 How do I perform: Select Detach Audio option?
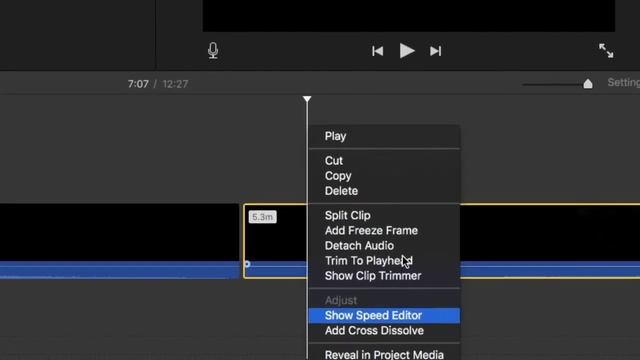pos(384,246)
